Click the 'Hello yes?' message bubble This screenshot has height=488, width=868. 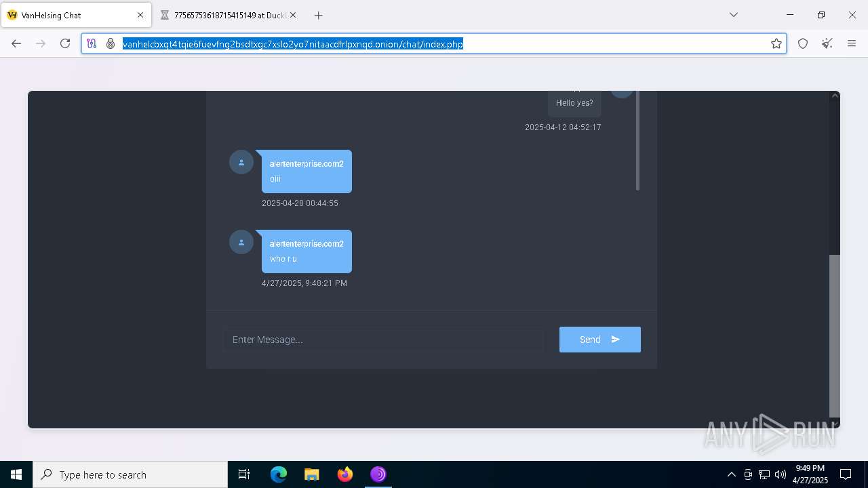(574, 103)
